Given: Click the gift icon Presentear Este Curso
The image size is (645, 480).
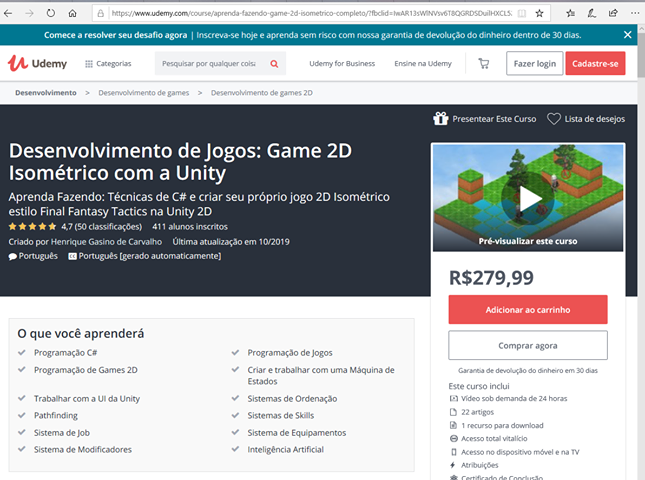Looking at the screenshot, I should [x=441, y=118].
